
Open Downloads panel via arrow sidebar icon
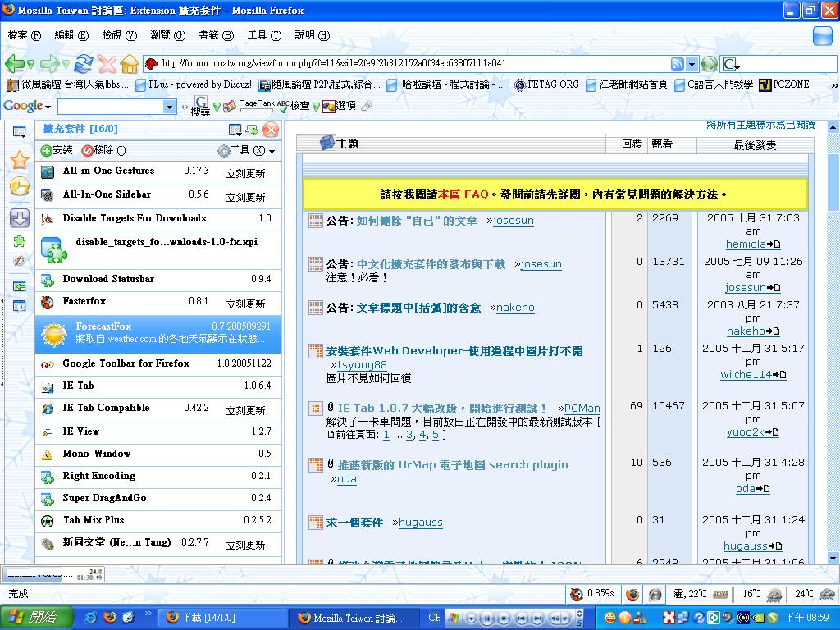20,217
